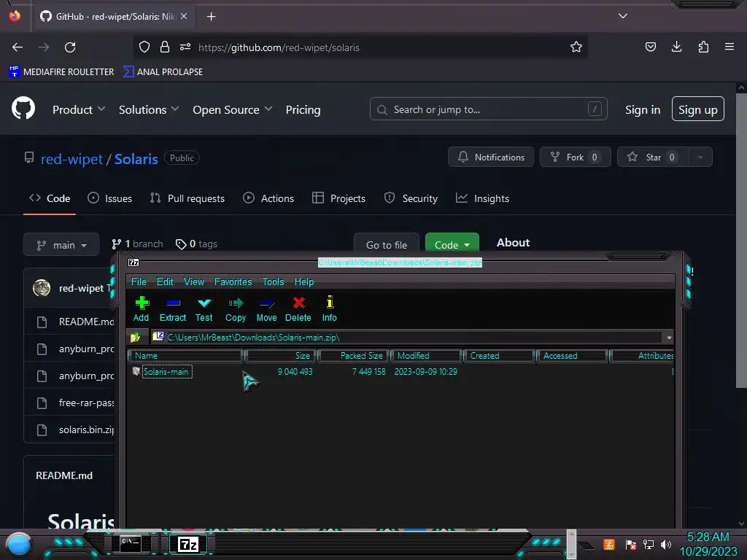Select the Move tool in 7-Zip
Viewport: 747px width, 560px height.
(x=266, y=308)
